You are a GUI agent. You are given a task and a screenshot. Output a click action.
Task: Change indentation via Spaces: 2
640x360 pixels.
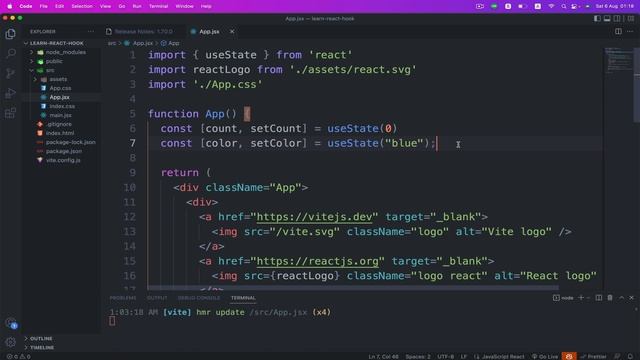(418, 356)
